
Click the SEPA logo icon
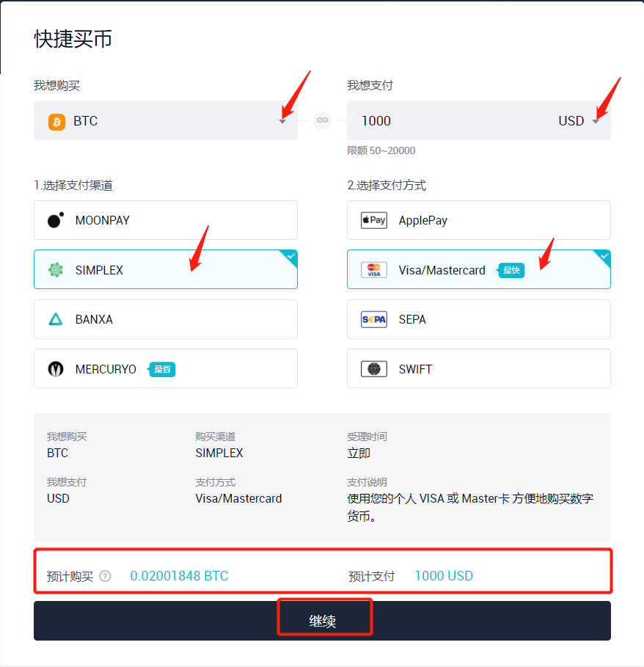(374, 319)
